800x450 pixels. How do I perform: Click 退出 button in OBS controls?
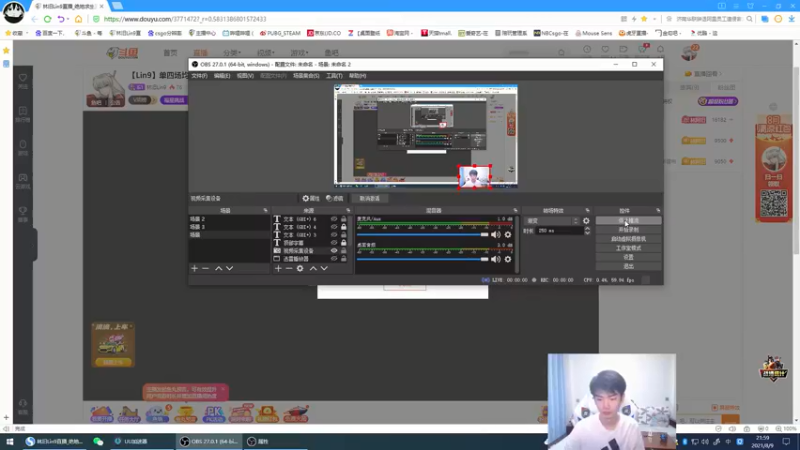pyautogui.click(x=629, y=266)
